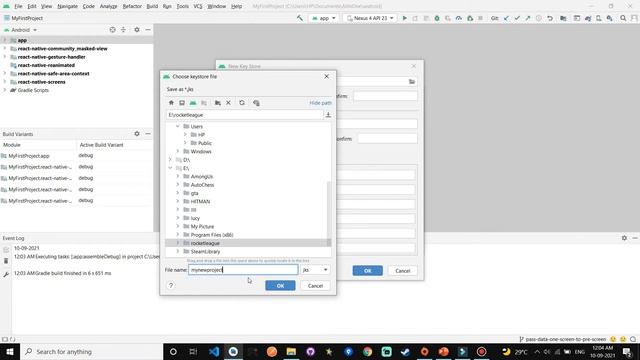This screenshot has width=640, height=360.
Task: Click Windows taskbar search box
Action: 91,351
